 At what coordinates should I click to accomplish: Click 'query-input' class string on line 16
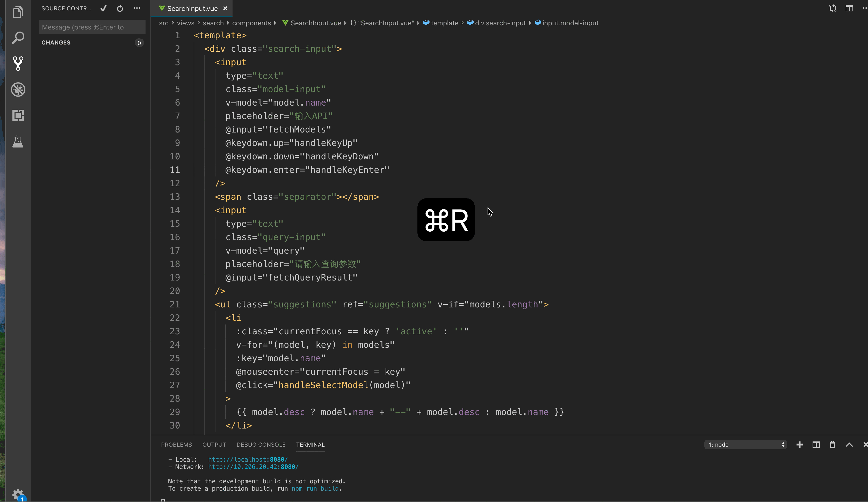[x=291, y=237]
